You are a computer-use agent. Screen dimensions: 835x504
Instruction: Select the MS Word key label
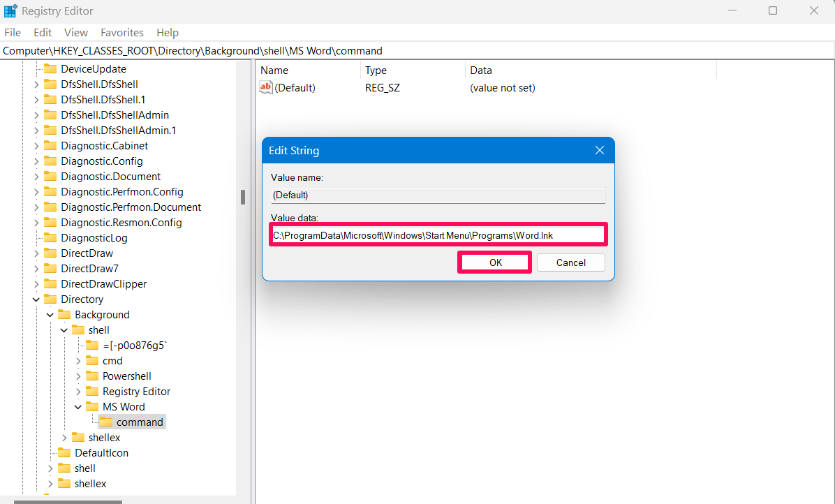click(x=124, y=406)
